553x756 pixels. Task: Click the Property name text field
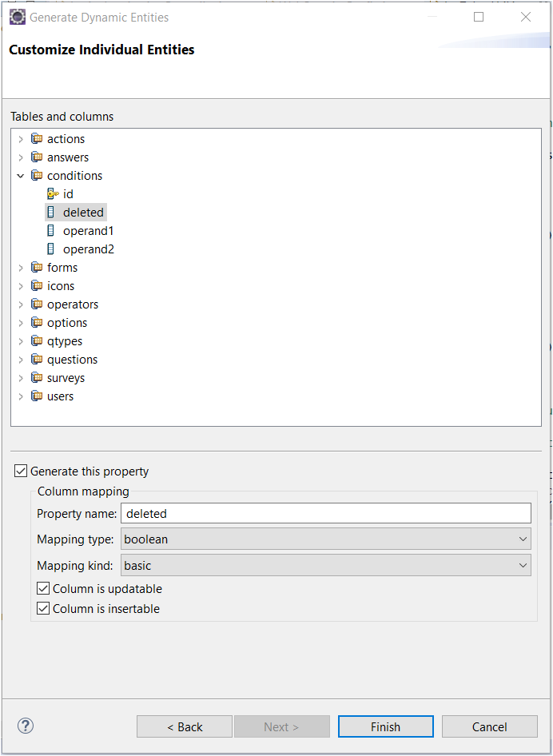pos(325,513)
